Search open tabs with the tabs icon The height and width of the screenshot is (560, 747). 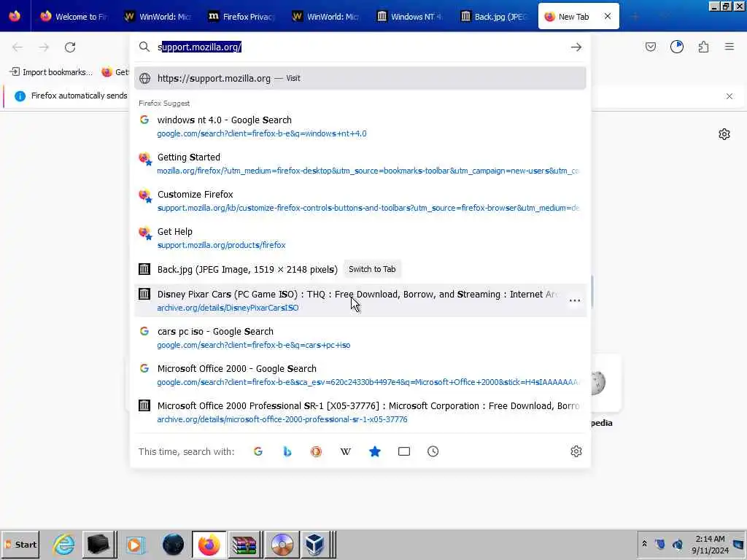pos(404,451)
